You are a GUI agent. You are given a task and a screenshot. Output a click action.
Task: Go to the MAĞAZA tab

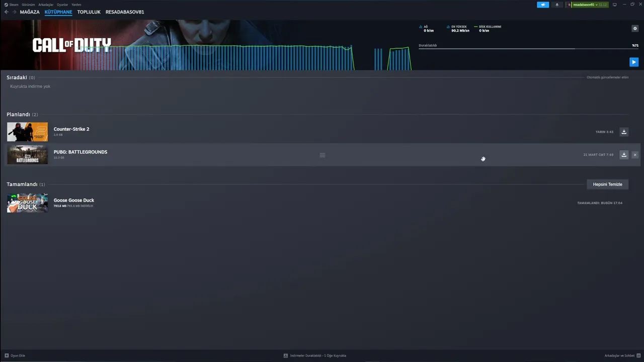click(x=30, y=12)
